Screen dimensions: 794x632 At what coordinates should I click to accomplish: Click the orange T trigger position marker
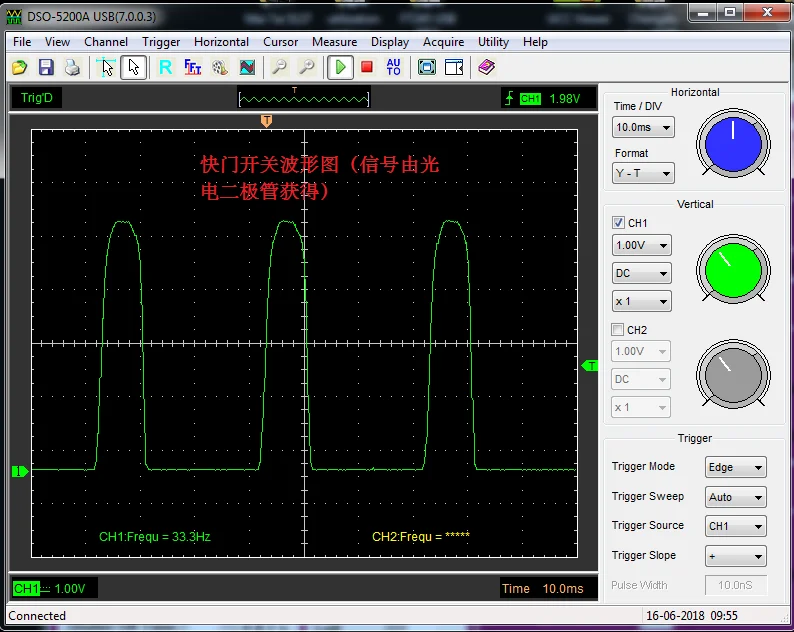click(x=266, y=121)
